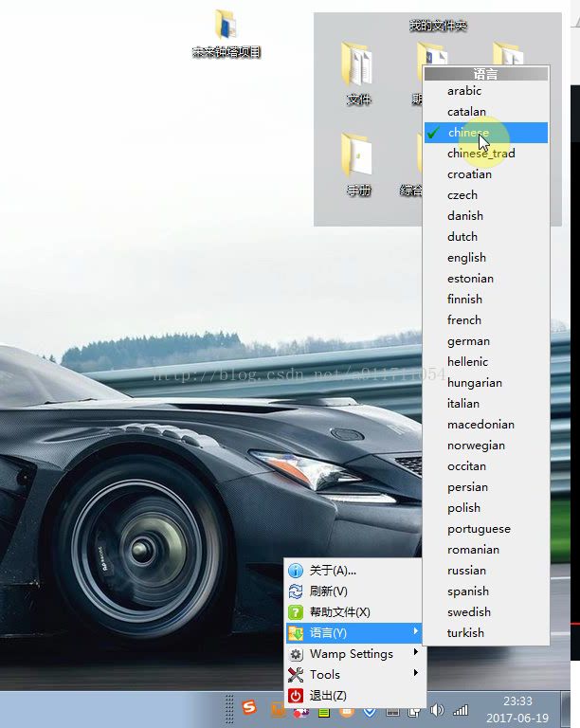Expand the Tools submenu arrow
The height and width of the screenshot is (728, 580).
coord(415,672)
